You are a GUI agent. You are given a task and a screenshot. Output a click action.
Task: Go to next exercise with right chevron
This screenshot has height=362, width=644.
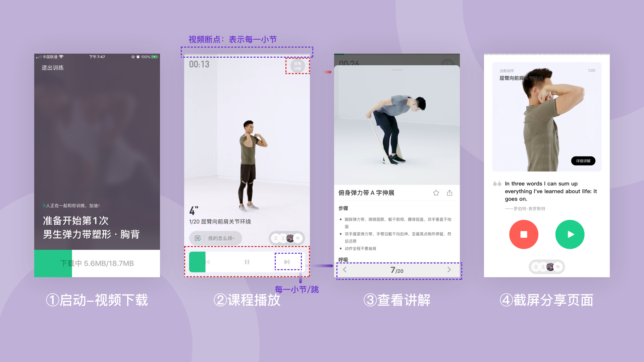tap(449, 270)
